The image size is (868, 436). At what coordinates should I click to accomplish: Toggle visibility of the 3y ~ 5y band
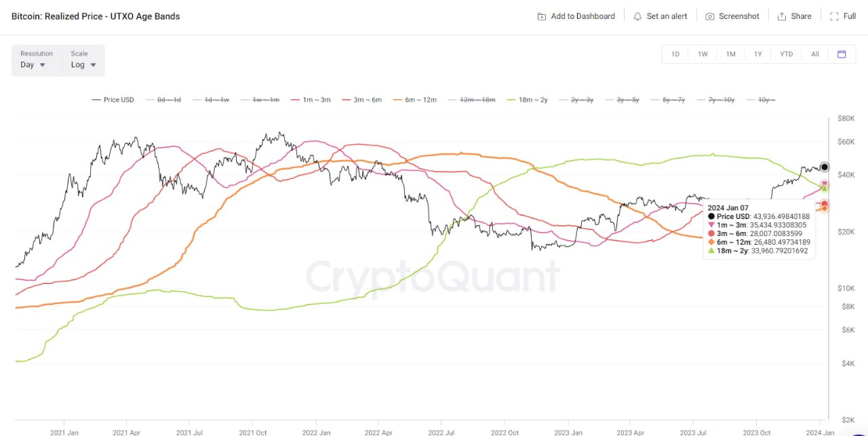(x=627, y=99)
